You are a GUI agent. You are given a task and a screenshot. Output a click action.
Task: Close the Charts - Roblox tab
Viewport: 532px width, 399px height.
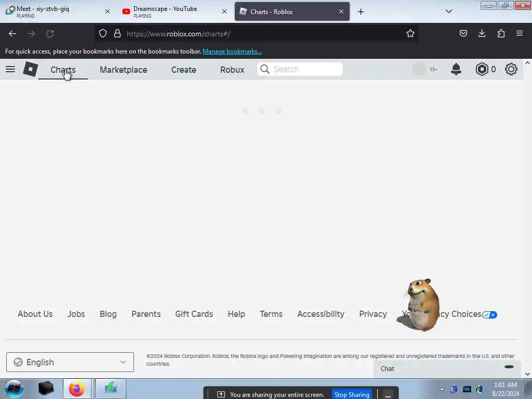(x=341, y=11)
